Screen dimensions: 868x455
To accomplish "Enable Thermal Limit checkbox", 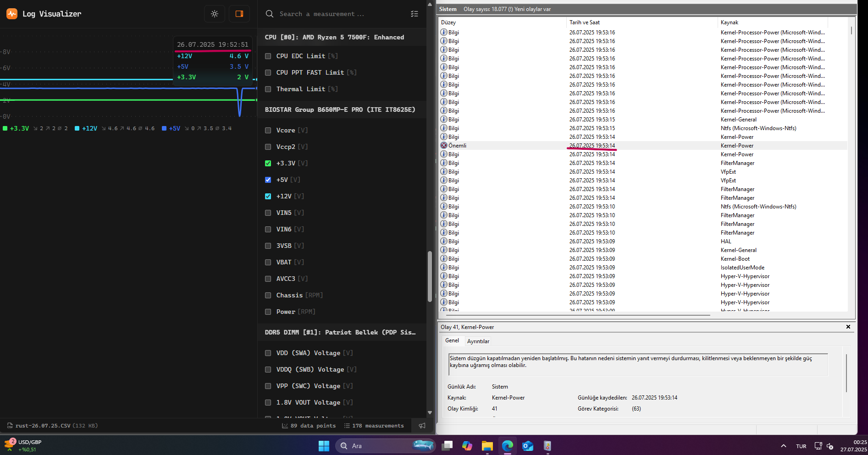I will coord(268,89).
